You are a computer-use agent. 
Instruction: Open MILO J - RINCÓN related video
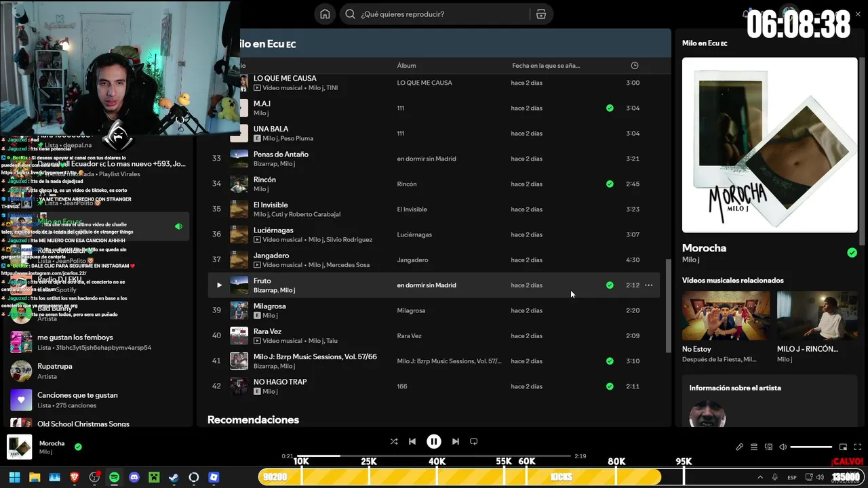click(x=817, y=316)
